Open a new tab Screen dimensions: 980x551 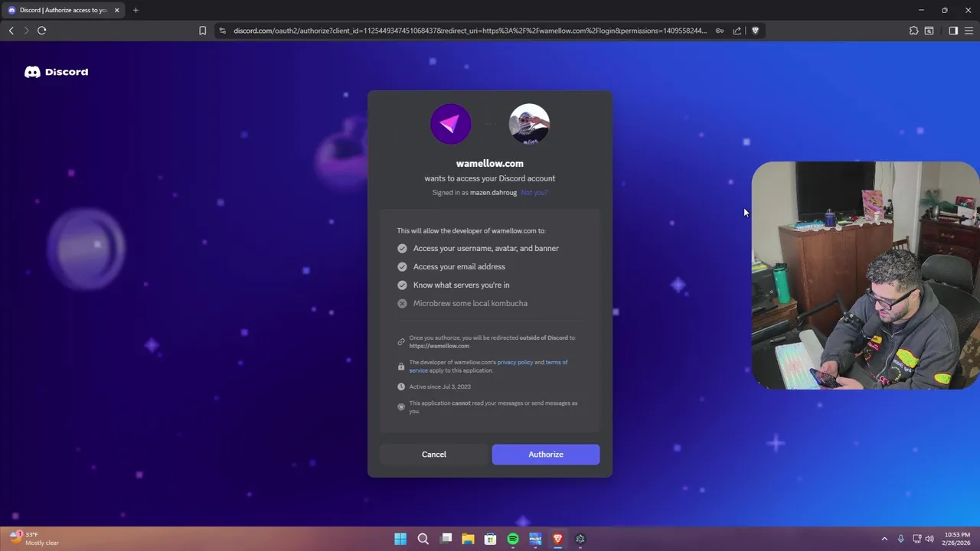pos(136,10)
